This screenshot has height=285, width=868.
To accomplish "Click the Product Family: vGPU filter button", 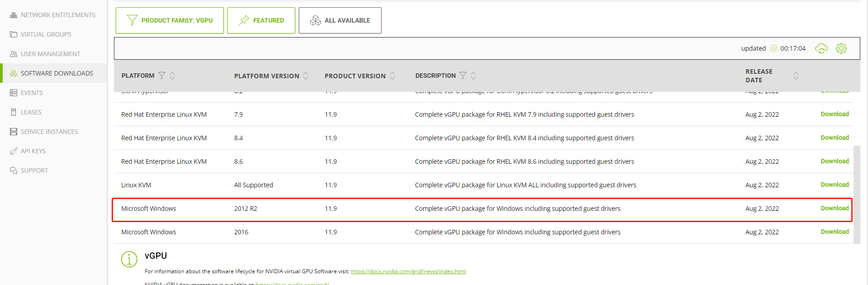I will pos(170,20).
